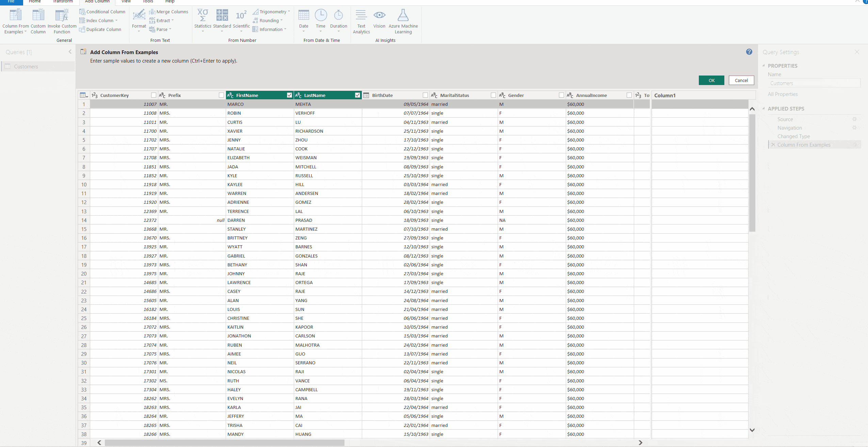This screenshot has width=868, height=447.
Task: Click the Azure Machine Learning icon
Action: pos(403,15)
